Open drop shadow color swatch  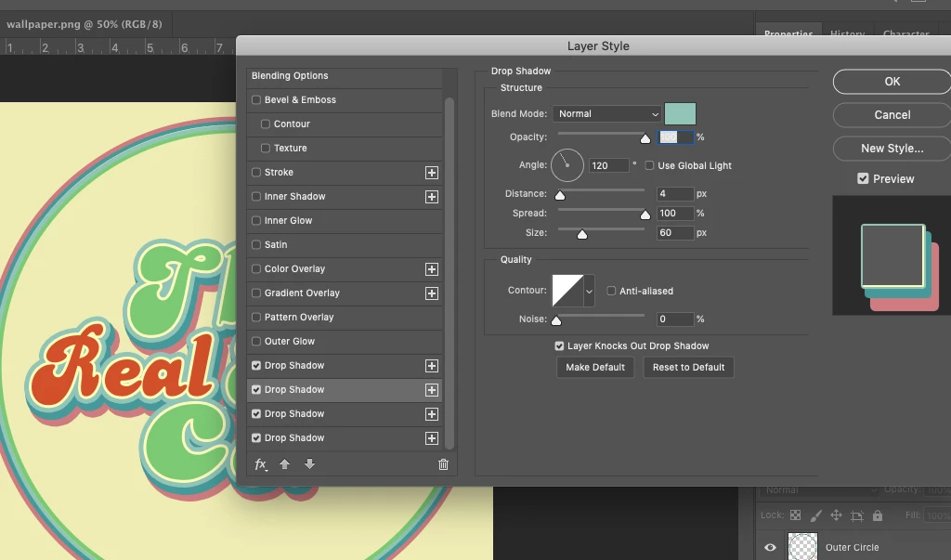(680, 113)
